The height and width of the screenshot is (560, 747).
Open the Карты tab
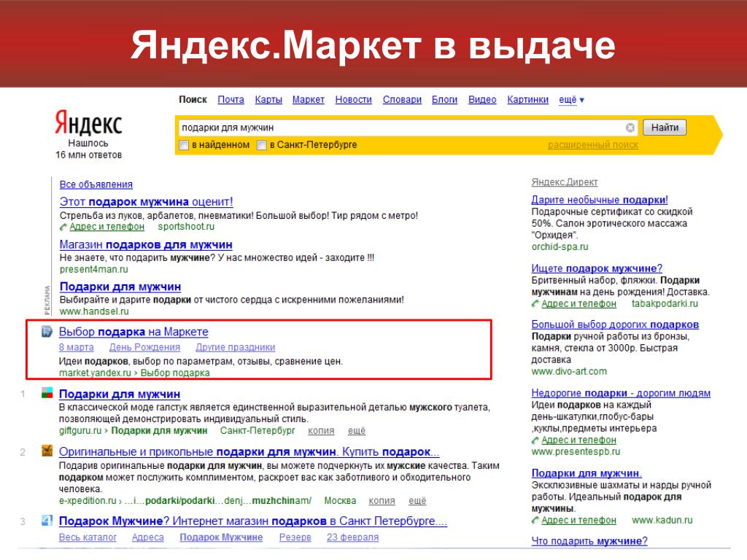pos(268,99)
